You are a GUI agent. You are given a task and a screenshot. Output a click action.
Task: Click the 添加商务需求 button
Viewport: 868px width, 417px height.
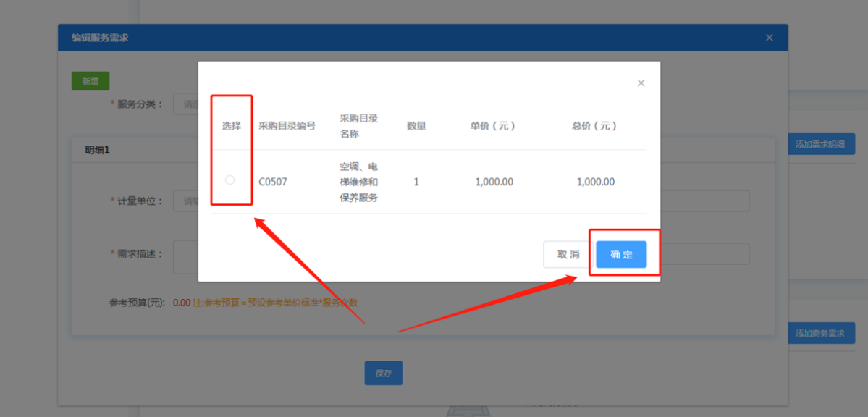click(x=820, y=334)
